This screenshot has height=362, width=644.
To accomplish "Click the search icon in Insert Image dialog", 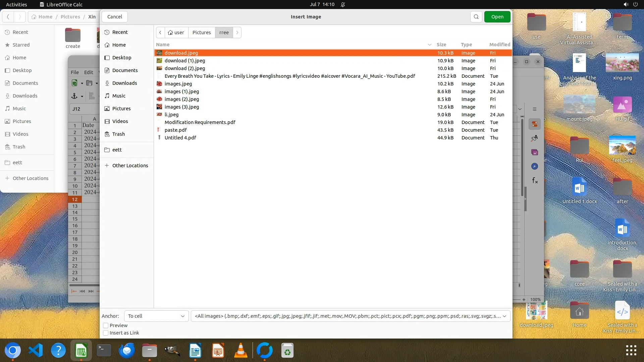I will coord(476,17).
